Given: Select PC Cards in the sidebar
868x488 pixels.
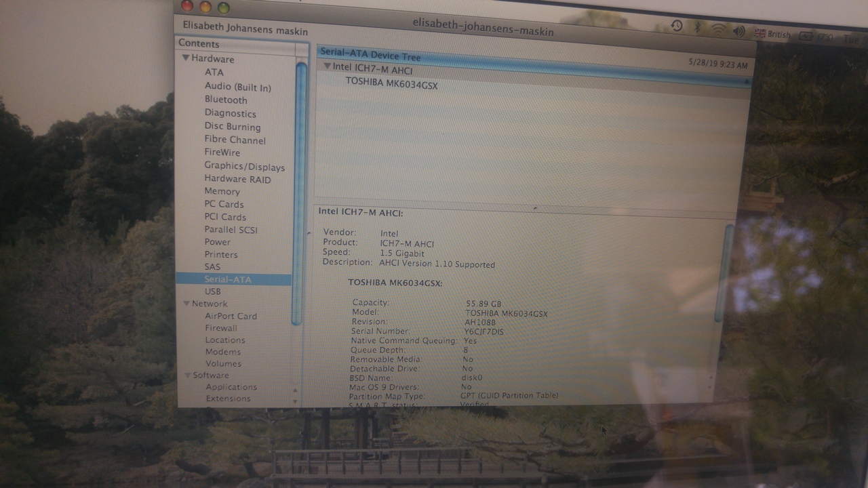Looking at the screenshot, I should click(224, 204).
